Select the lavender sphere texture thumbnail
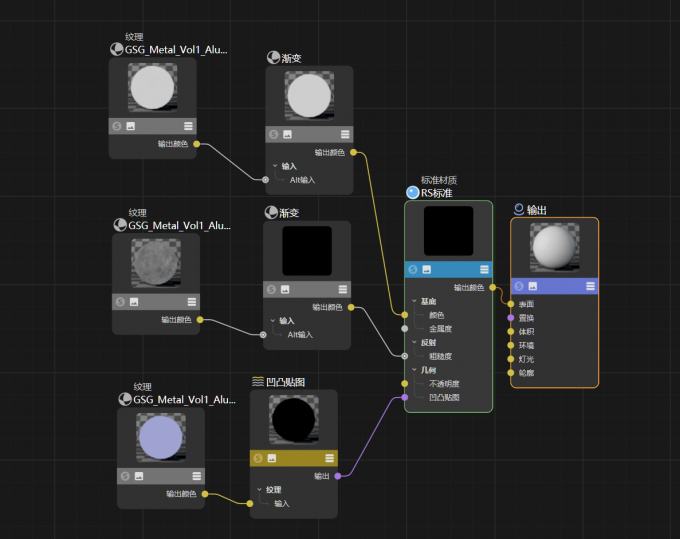This screenshot has width=680, height=539. pos(161,438)
